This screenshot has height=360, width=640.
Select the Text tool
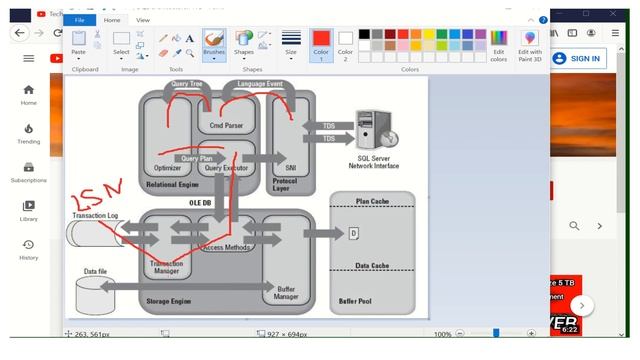[190, 39]
